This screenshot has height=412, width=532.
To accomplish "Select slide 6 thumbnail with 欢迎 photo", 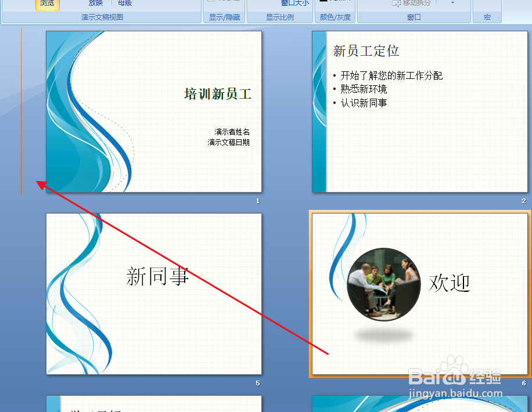I will click(x=420, y=294).
